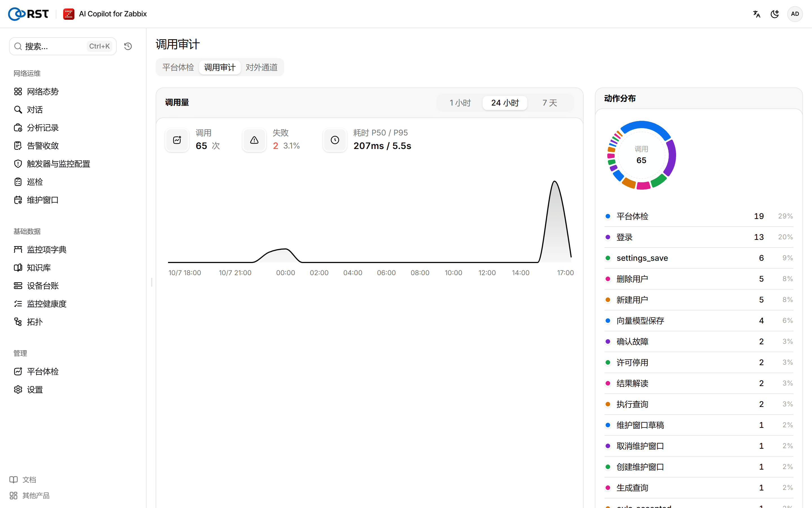Navigate to 拓扑
The image size is (812, 508).
(35, 322)
